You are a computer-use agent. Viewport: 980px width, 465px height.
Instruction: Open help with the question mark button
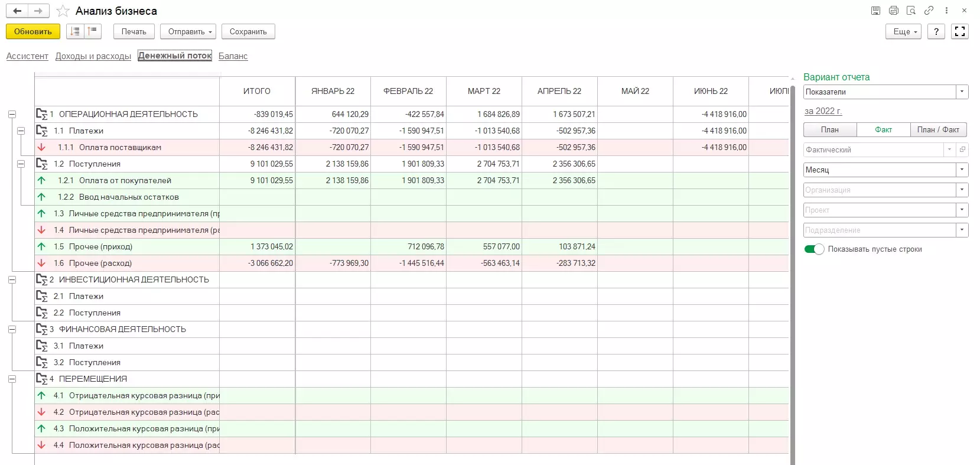[x=936, y=31]
